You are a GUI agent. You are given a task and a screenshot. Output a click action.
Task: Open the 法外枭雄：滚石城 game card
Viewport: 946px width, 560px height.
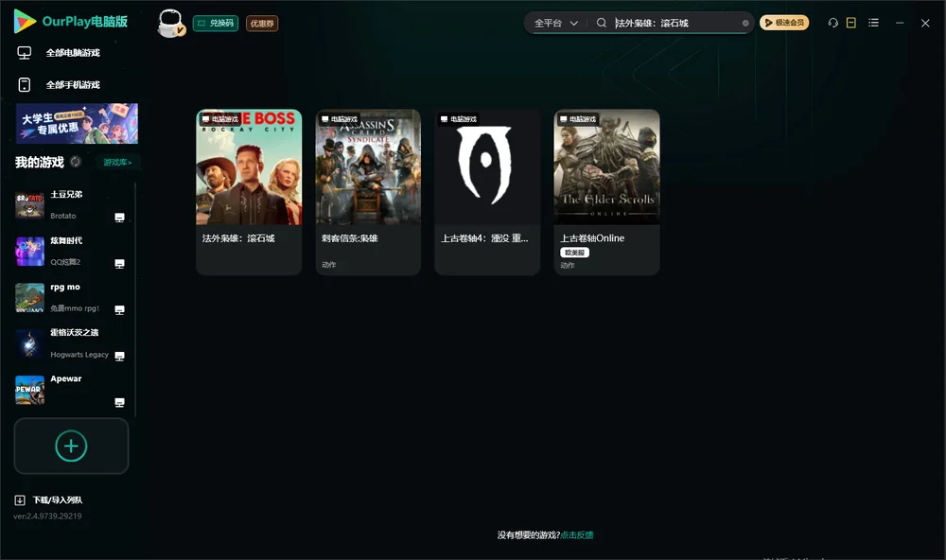pos(249,192)
